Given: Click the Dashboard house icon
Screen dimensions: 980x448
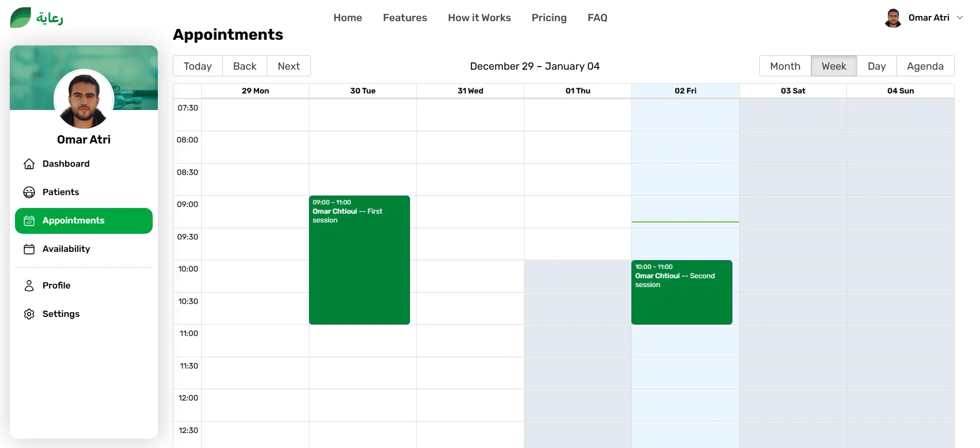Looking at the screenshot, I should (29, 164).
